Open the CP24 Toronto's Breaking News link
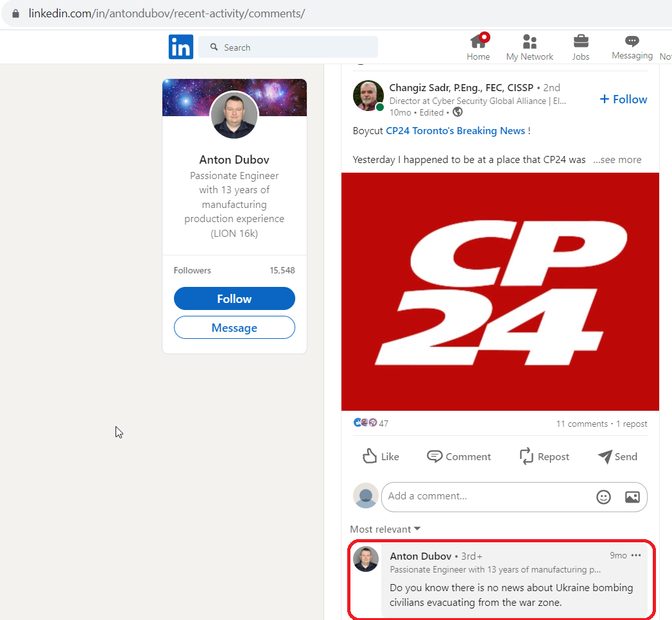 (456, 131)
